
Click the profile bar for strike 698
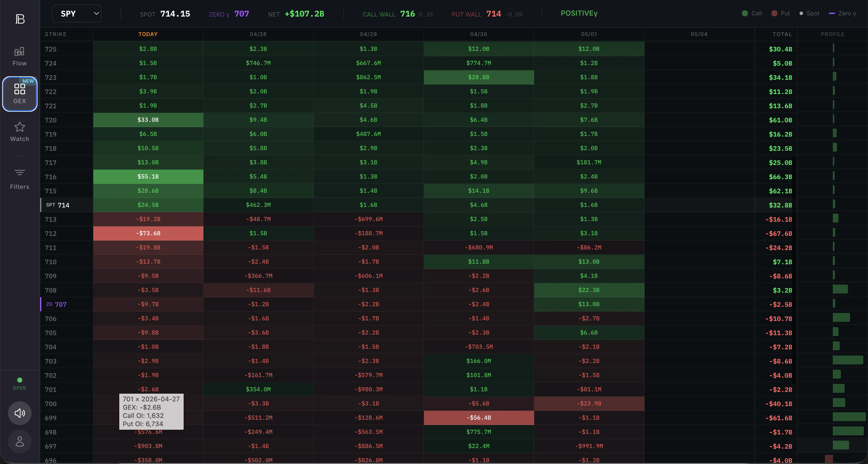[848, 431]
